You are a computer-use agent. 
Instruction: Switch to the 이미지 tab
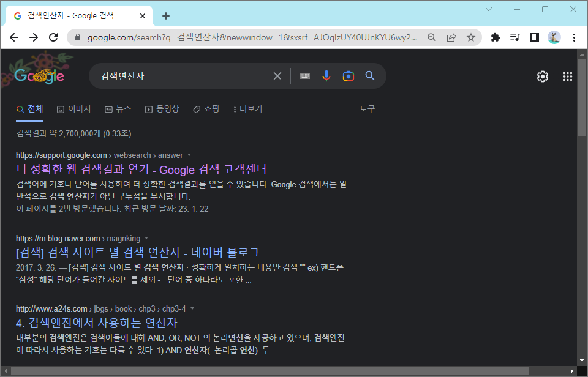[74, 109]
